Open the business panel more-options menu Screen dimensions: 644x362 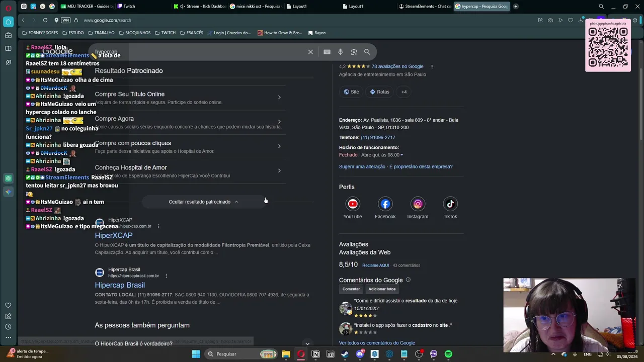(432, 66)
